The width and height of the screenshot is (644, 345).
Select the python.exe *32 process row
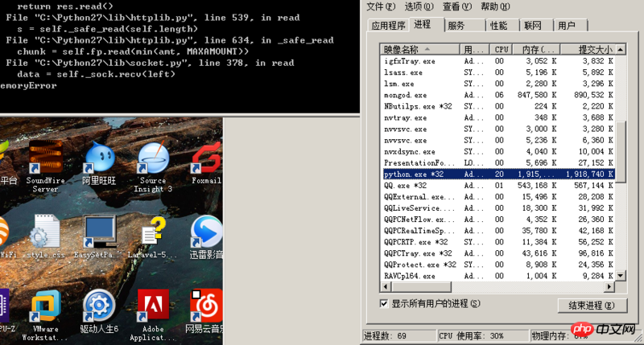(498, 175)
